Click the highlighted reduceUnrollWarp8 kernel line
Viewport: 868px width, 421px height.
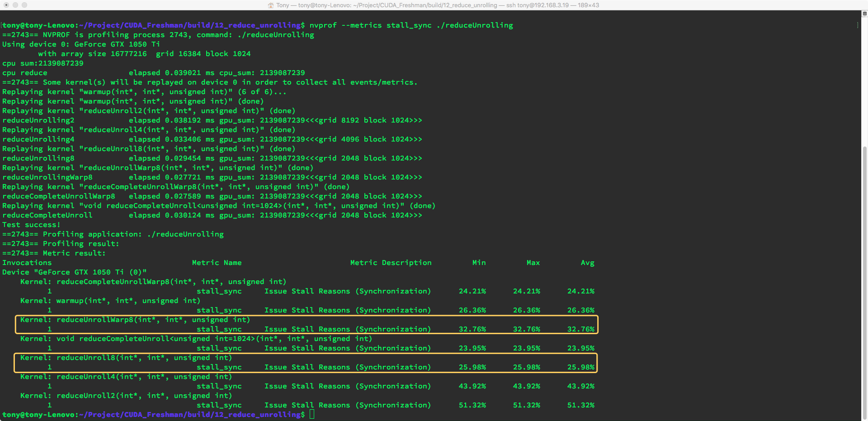click(135, 320)
